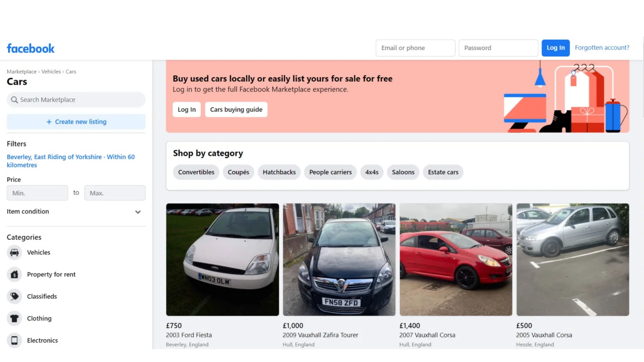Open the Cars buying guide
Screen dimensions: 644x362
pyautogui.click(x=236, y=109)
